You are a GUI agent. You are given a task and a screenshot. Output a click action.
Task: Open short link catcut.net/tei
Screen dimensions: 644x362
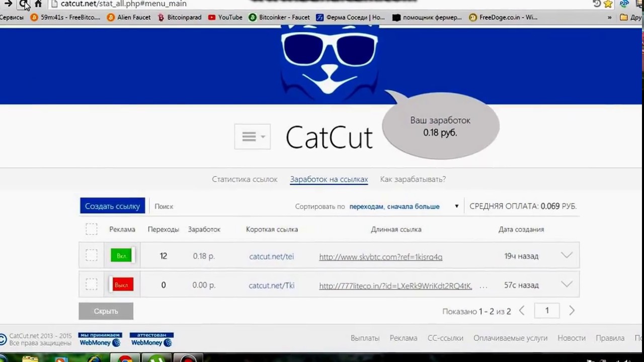(x=271, y=256)
